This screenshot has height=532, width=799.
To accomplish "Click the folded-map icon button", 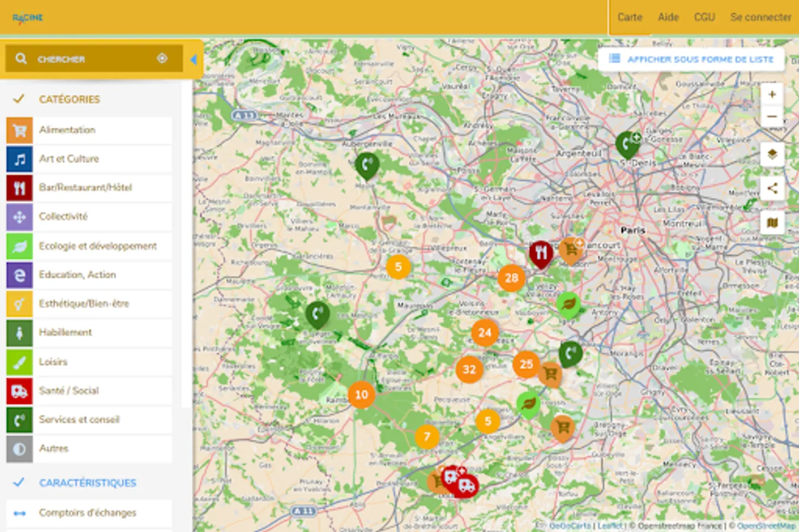I will [772, 223].
